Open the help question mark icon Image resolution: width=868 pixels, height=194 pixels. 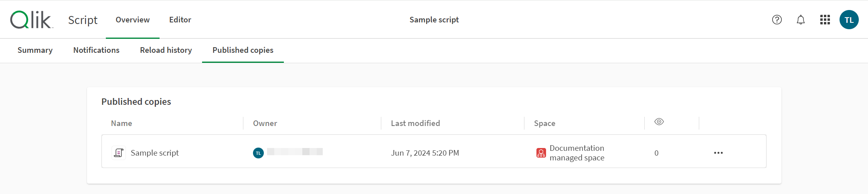(x=777, y=20)
